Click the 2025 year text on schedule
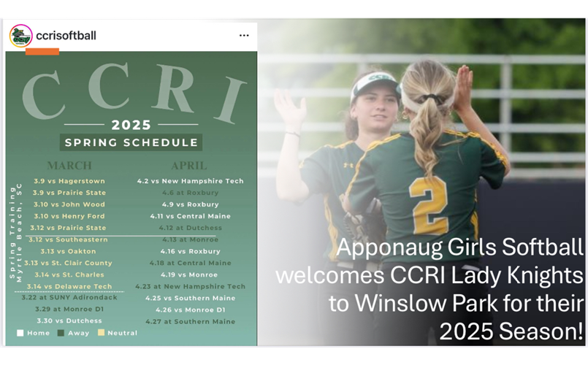 (x=131, y=124)
